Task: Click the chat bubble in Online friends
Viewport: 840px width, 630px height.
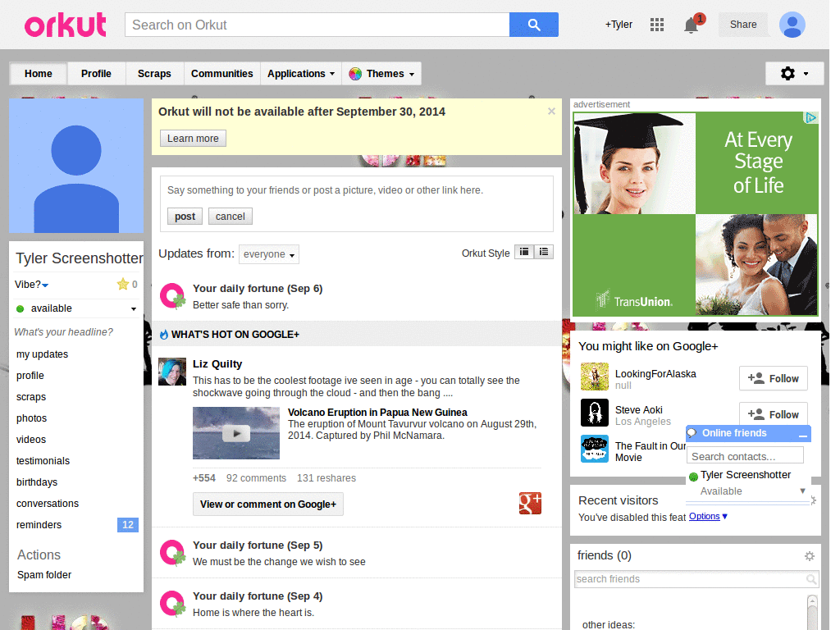Action: point(692,433)
